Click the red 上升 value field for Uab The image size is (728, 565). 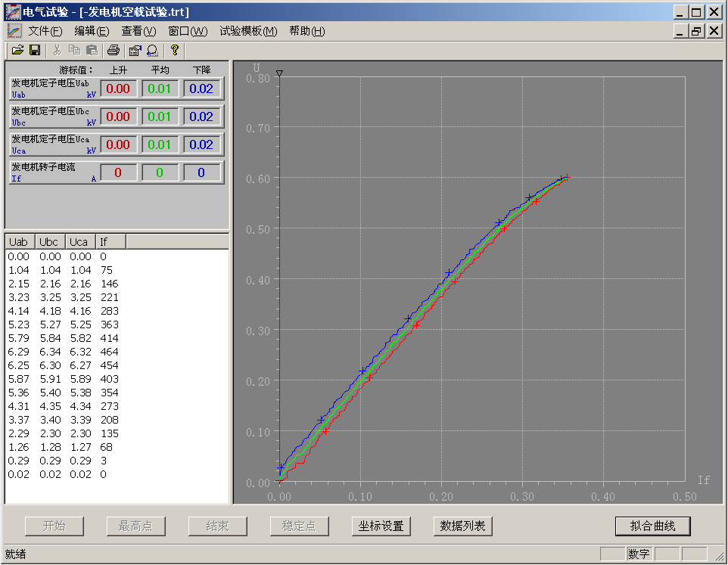tap(118, 88)
